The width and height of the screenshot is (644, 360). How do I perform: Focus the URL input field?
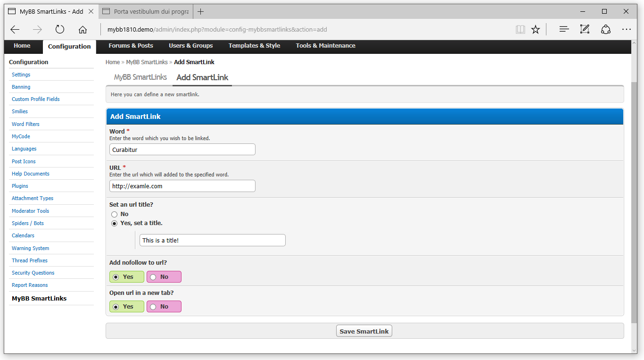click(x=182, y=186)
